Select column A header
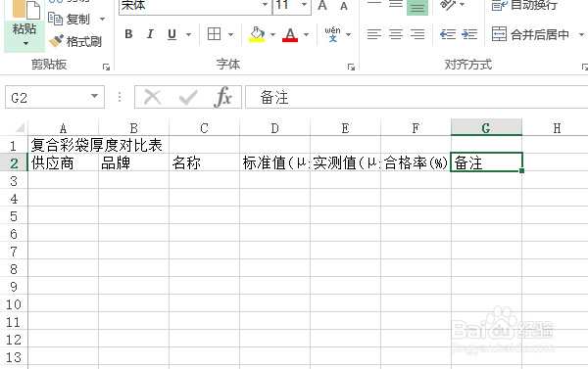Image resolution: width=588 pixels, height=369 pixels. (x=63, y=128)
